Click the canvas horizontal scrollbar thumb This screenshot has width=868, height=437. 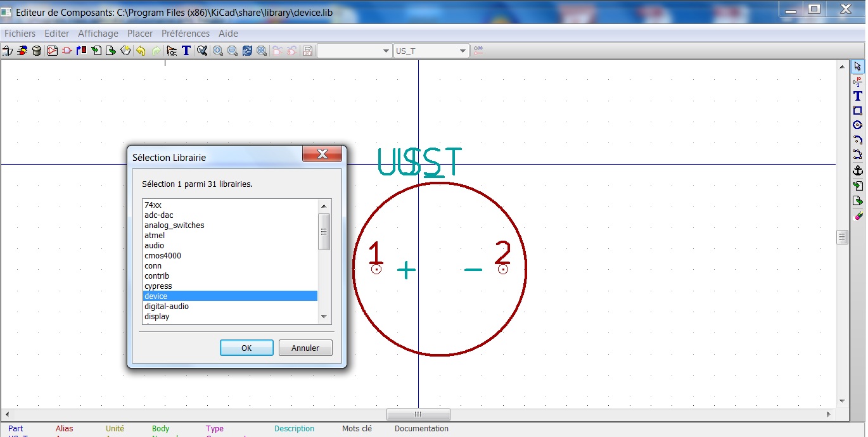pos(418,414)
